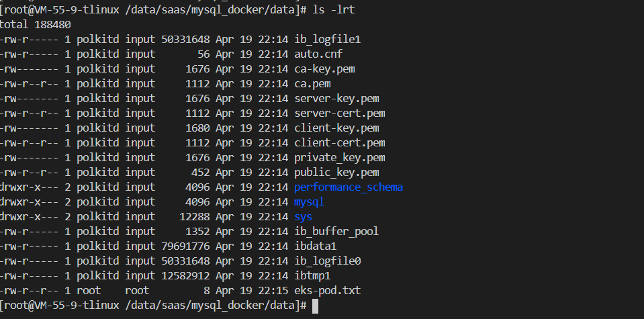Viewport: 644px width, 319px height.
Task: Click the sys directory name
Action: [303, 216]
